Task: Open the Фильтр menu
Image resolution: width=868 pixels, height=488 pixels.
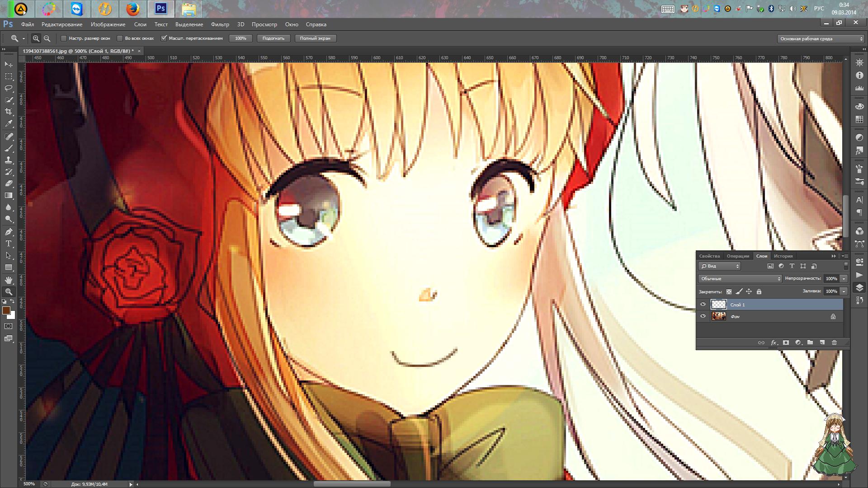Action: (x=220, y=24)
